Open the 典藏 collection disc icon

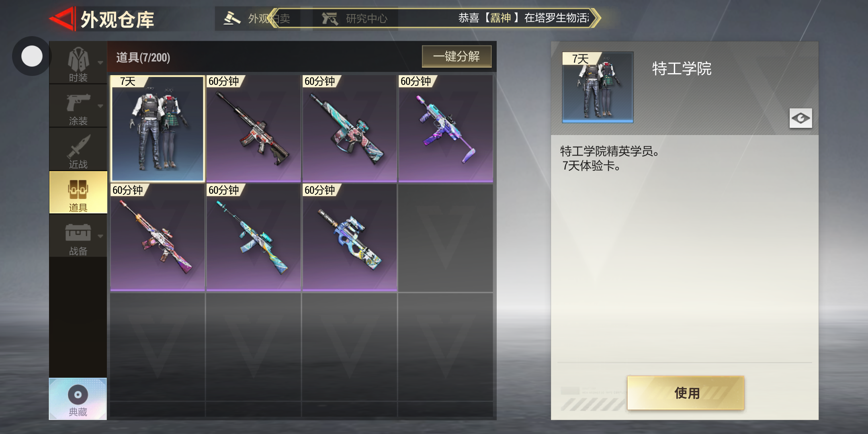(x=78, y=399)
